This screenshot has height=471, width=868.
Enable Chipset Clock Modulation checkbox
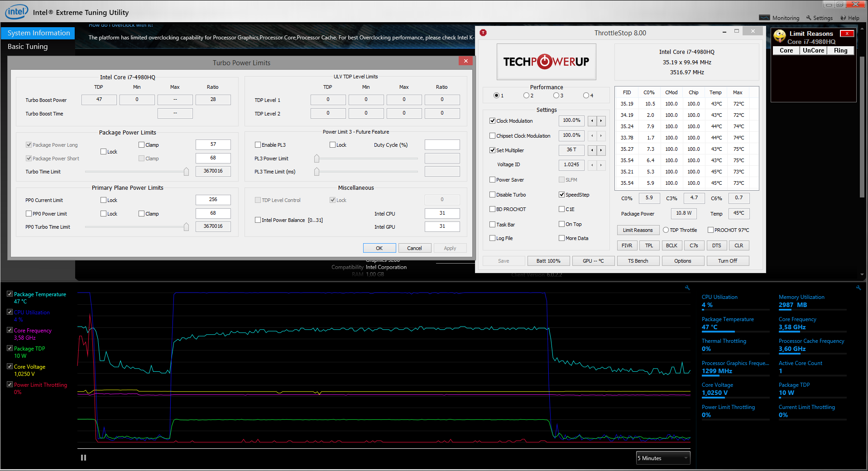click(492, 136)
